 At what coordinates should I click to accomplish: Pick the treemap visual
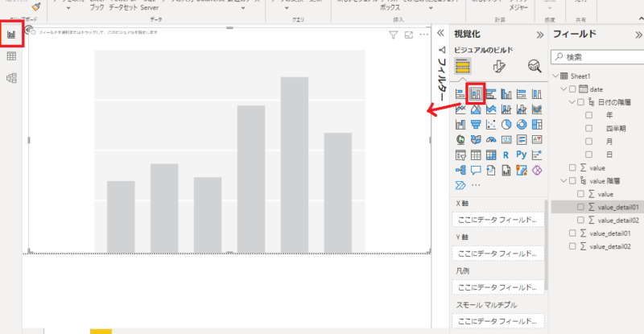[x=536, y=125]
